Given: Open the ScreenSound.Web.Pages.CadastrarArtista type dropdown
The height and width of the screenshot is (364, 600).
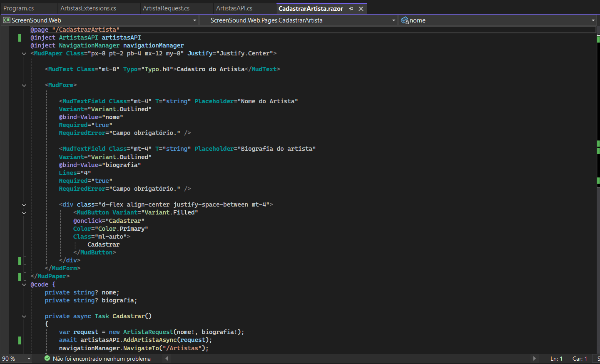Looking at the screenshot, I should tap(393, 20).
